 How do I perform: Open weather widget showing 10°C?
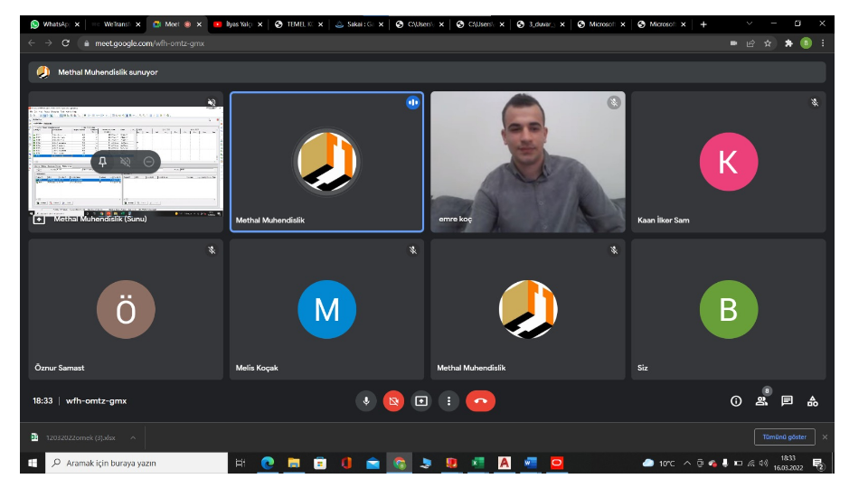(x=659, y=463)
